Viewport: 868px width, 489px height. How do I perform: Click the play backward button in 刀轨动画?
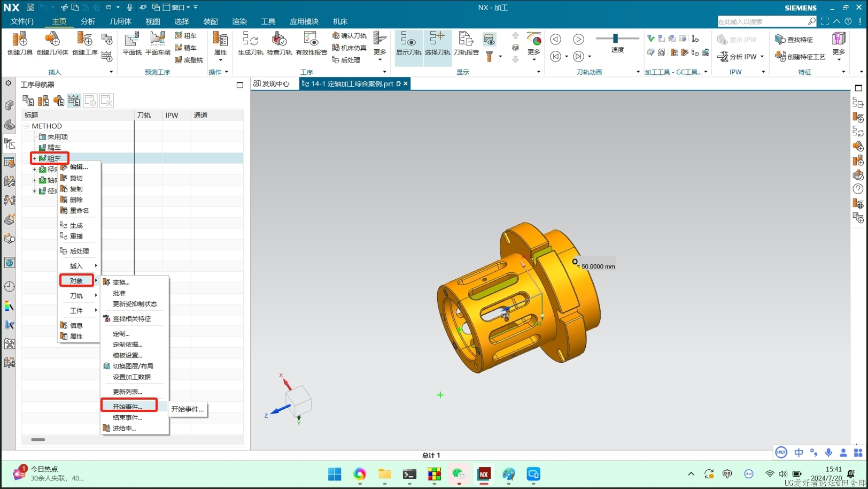click(x=556, y=39)
